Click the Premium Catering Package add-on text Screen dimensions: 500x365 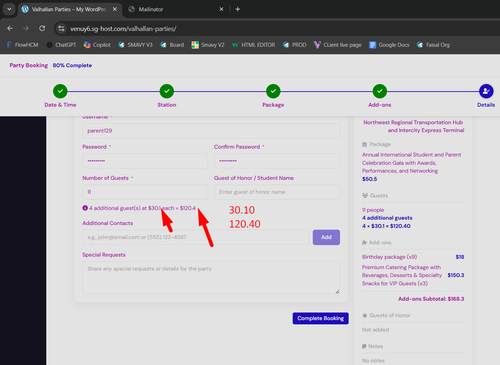click(402, 275)
